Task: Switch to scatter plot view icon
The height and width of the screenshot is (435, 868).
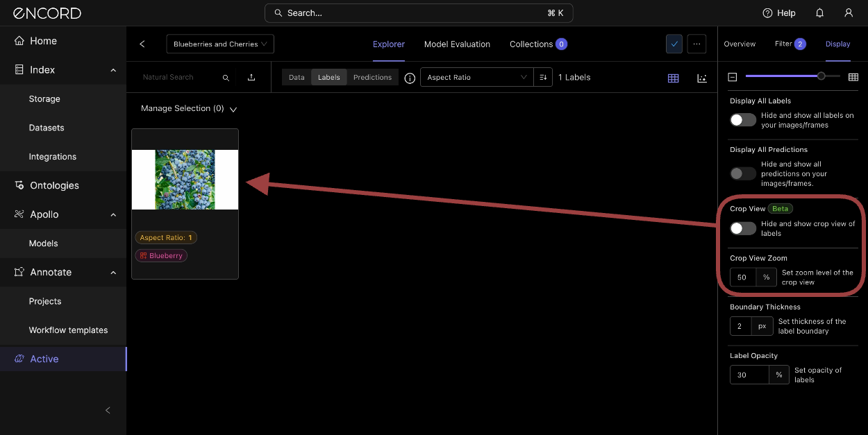Action: click(x=702, y=78)
